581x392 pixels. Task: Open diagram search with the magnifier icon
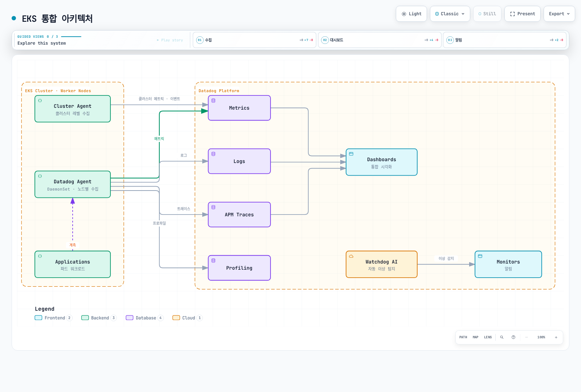[x=502, y=337]
